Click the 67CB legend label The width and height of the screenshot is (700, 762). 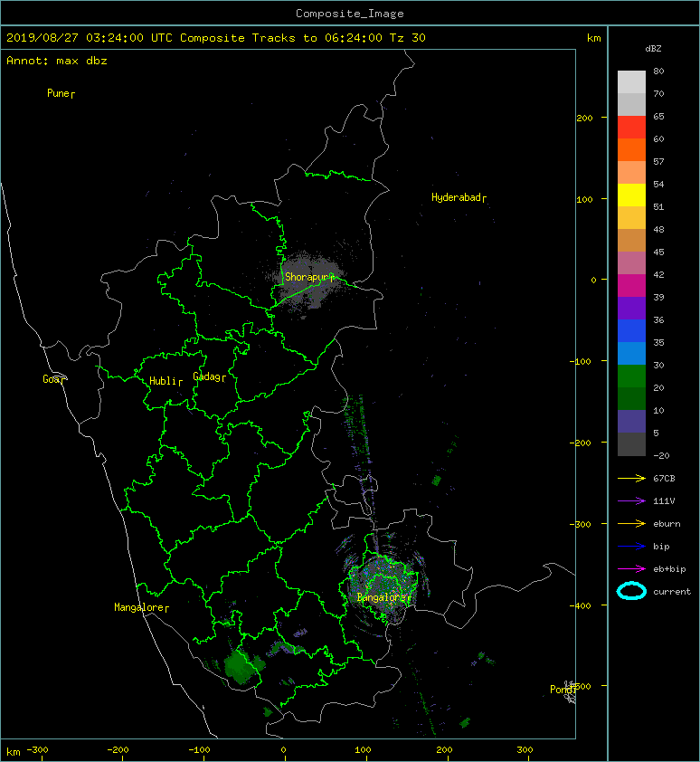[664, 478]
